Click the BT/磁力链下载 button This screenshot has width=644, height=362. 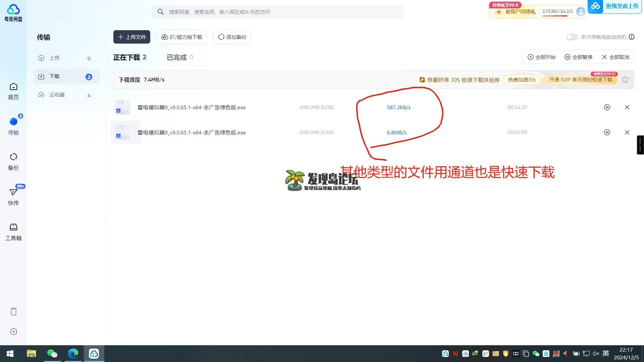coord(182,37)
